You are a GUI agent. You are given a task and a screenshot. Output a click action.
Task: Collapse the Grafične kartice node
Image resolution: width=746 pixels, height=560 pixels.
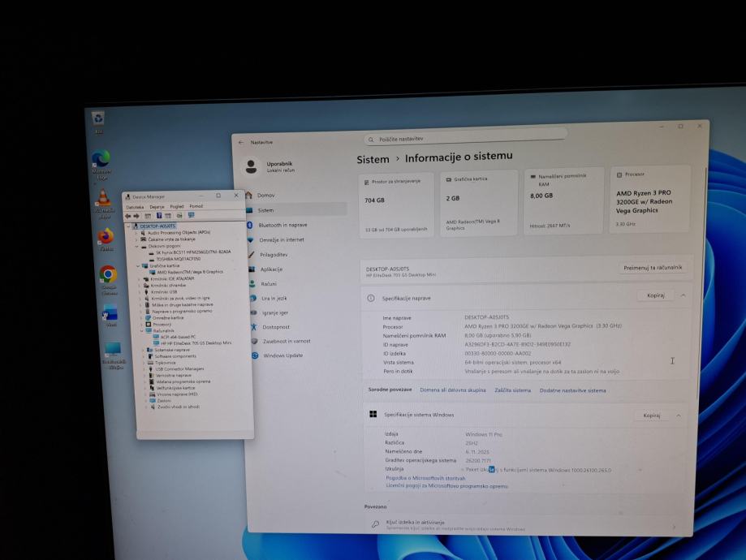pyautogui.click(x=139, y=266)
